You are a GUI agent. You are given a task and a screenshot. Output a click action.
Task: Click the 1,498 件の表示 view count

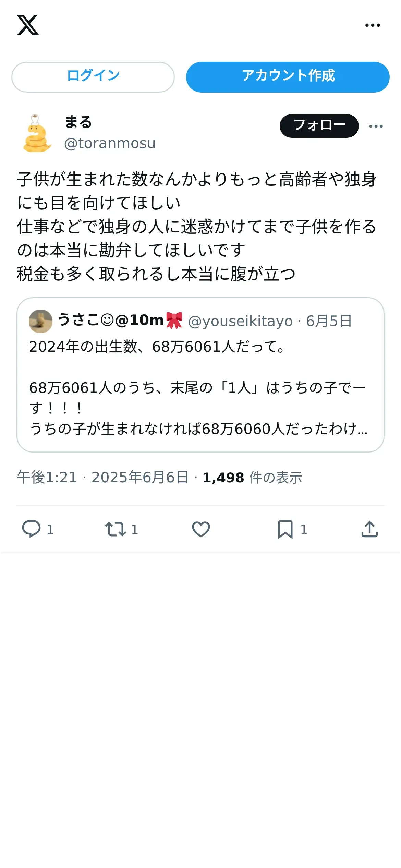coord(252,477)
